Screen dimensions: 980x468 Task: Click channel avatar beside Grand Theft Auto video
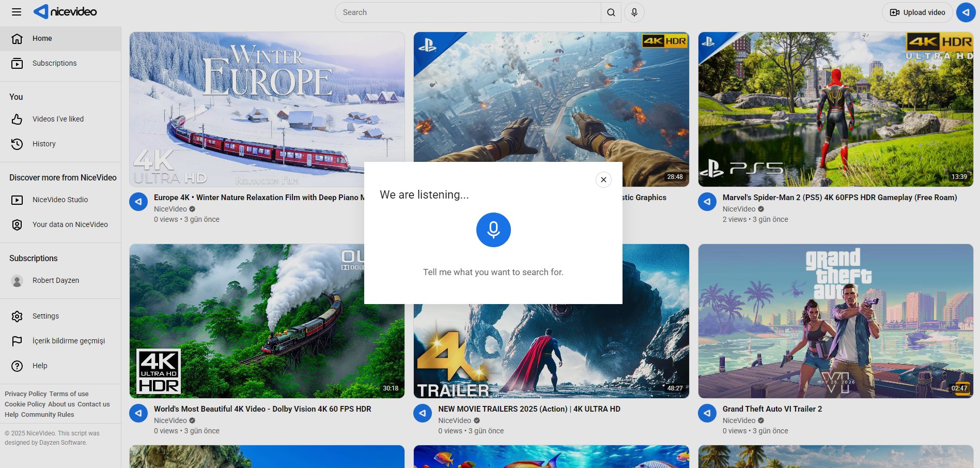707,413
